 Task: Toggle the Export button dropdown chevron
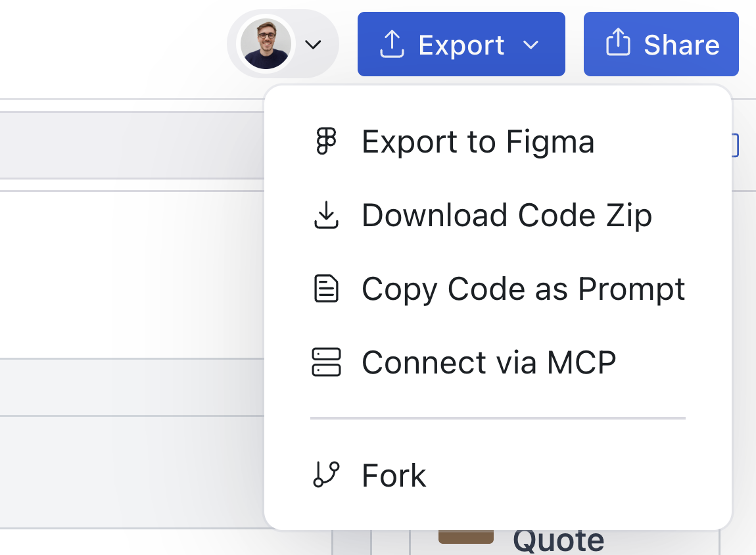click(x=531, y=45)
